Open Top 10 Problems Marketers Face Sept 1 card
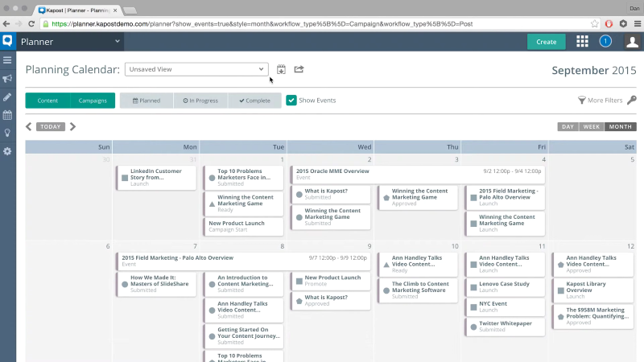644x362 pixels. [x=243, y=177]
